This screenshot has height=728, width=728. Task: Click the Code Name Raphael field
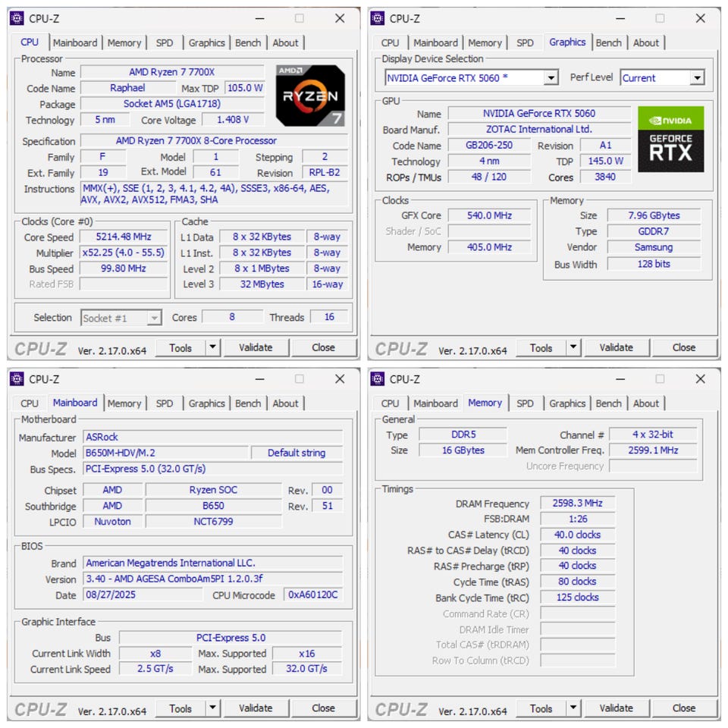127,88
